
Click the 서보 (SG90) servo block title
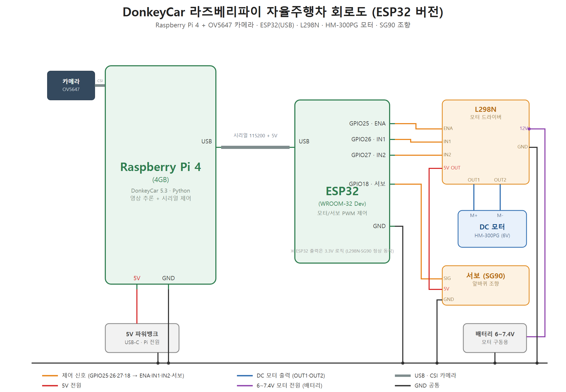[485, 276]
